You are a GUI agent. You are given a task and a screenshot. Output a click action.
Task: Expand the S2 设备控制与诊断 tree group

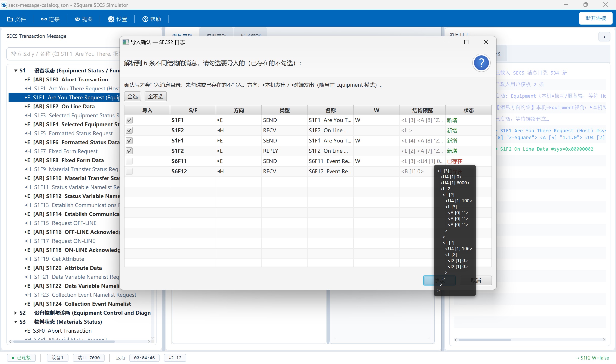(x=16, y=313)
